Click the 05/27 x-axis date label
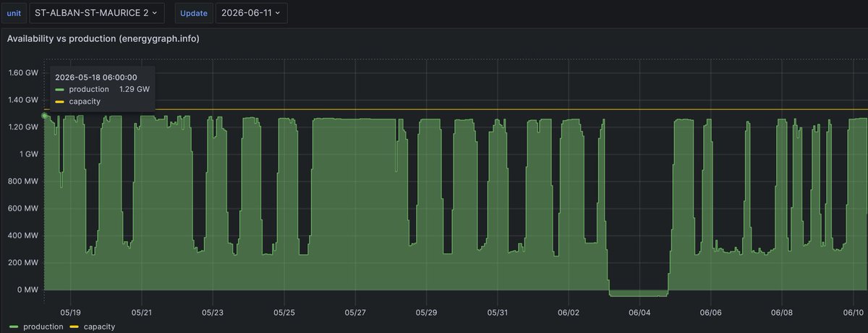This screenshot has width=868, height=333. click(x=355, y=312)
